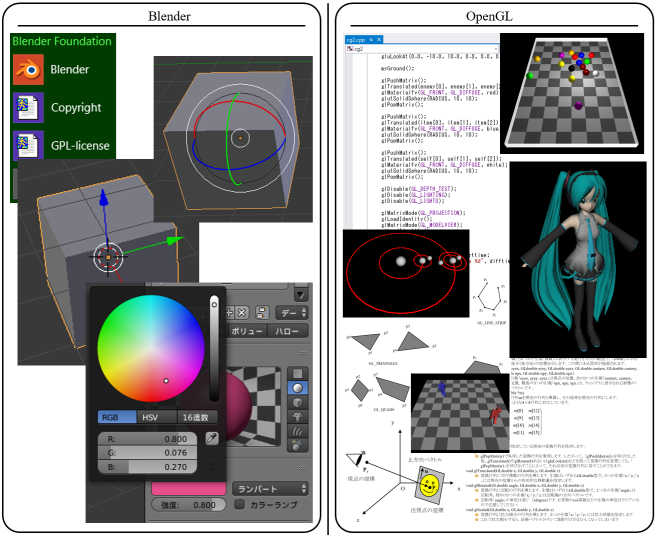Click the cg2 project scope icon
The image size is (656, 535).
point(350,49)
